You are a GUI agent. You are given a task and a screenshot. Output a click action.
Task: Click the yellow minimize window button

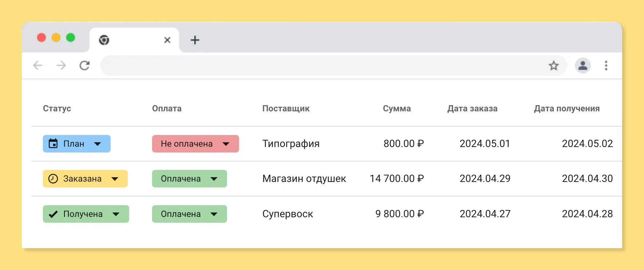[x=56, y=37]
